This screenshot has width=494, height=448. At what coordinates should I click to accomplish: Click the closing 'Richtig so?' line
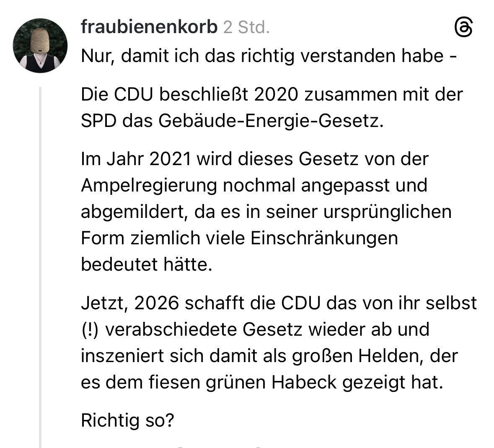[127, 420]
